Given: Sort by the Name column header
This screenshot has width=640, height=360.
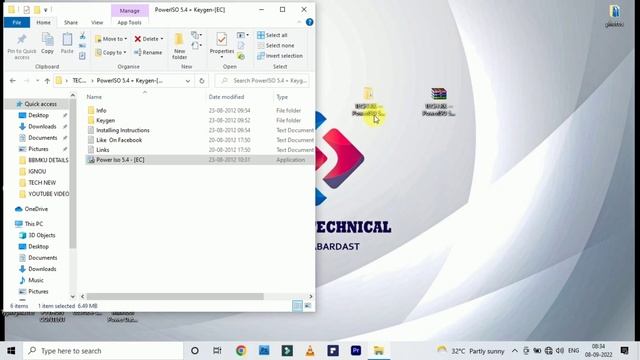Looking at the screenshot, I should click(94, 97).
